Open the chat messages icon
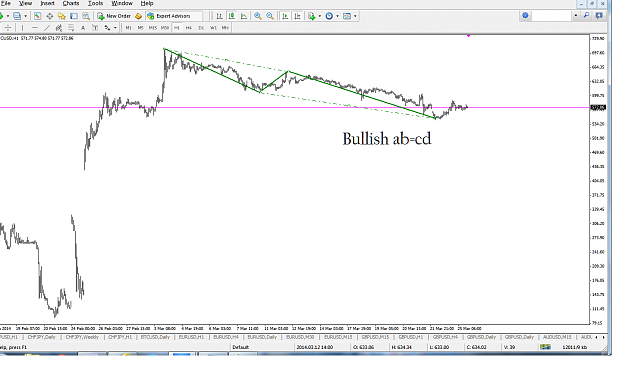The image size is (625, 371). pos(599,16)
